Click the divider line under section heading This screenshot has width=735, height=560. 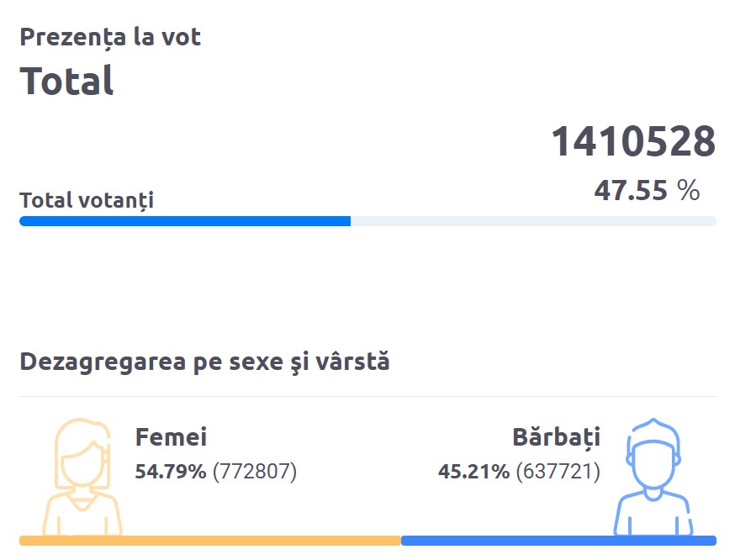coord(368,396)
